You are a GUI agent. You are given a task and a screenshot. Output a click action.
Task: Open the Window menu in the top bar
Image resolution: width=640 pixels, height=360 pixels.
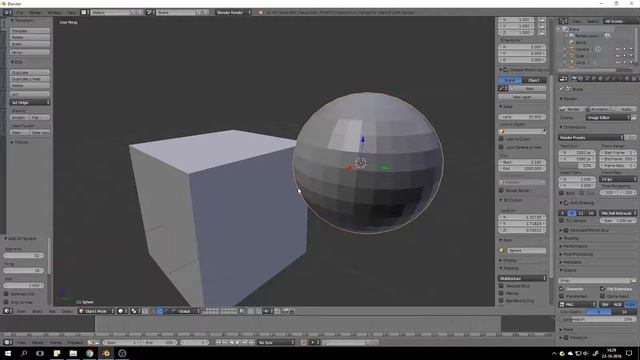pyautogui.click(x=54, y=13)
